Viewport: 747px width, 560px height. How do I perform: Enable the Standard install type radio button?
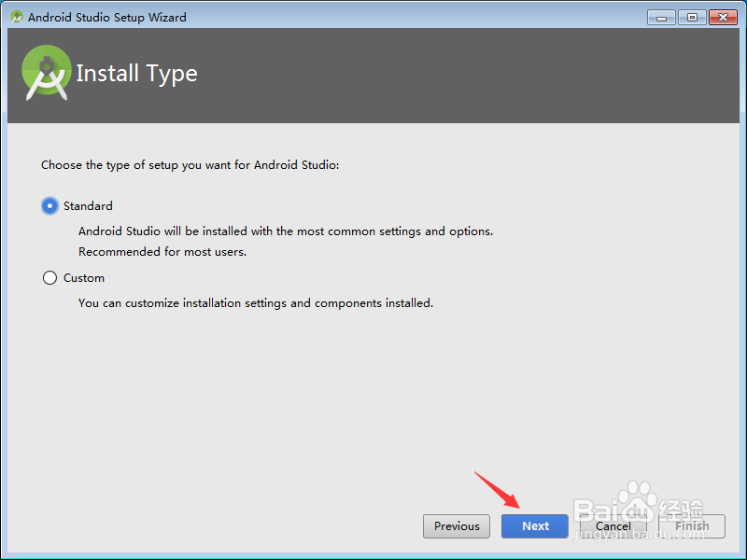(49, 205)
